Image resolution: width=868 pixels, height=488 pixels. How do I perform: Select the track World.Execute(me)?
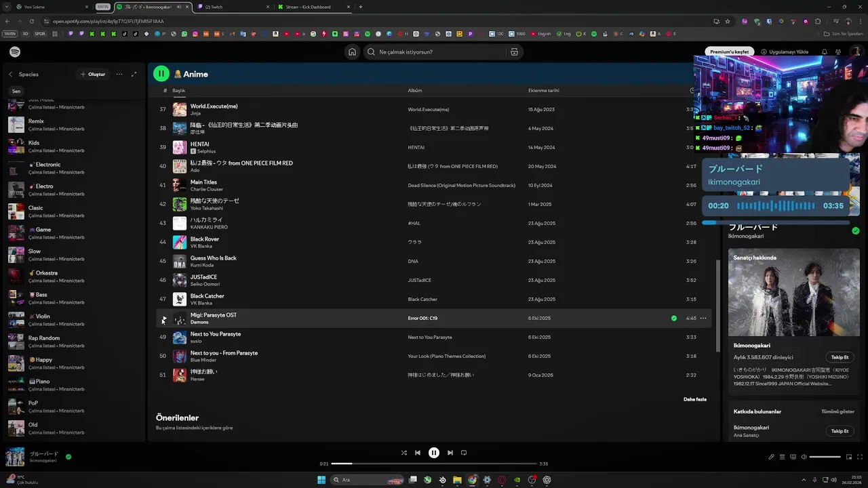[214, 106]
